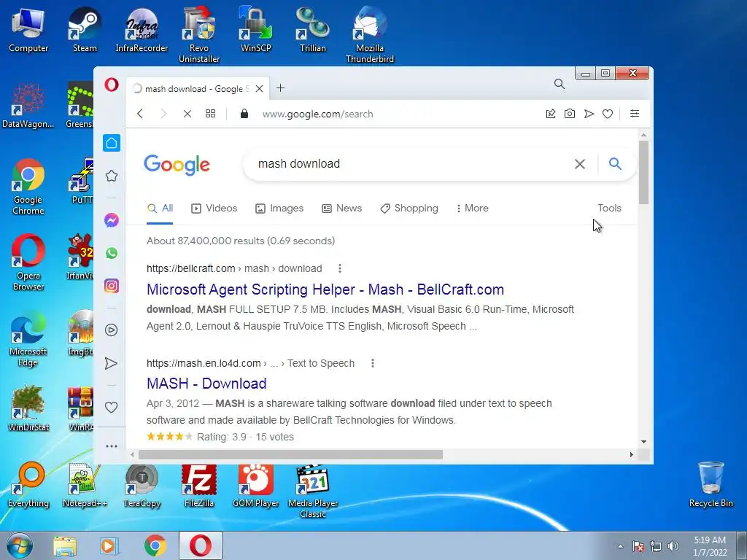The height and width of the screenshot is (560, 747).
Task: Click the Media Player taskbar icon
Action: tap(109, 546)
